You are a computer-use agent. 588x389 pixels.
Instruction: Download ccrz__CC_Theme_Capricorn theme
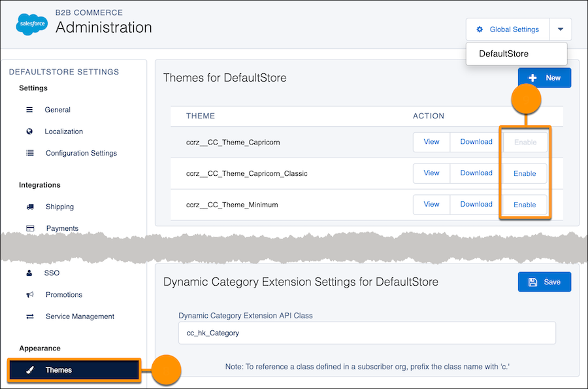[476, 142]
